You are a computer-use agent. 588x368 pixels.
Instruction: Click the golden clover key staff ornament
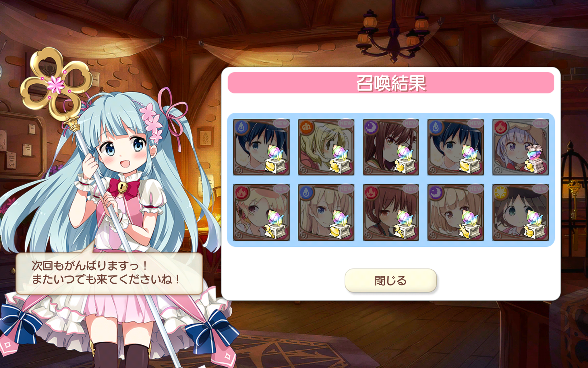tap(56, 84)
